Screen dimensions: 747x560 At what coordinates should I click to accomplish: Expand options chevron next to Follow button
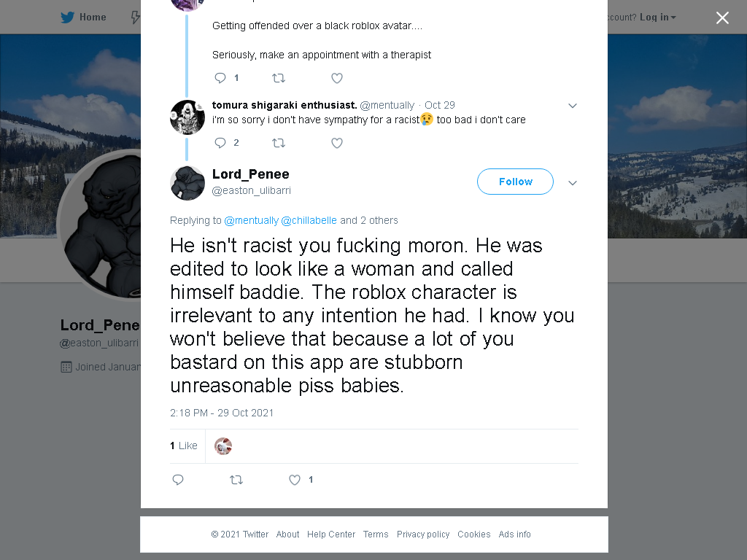click(573, 183)
